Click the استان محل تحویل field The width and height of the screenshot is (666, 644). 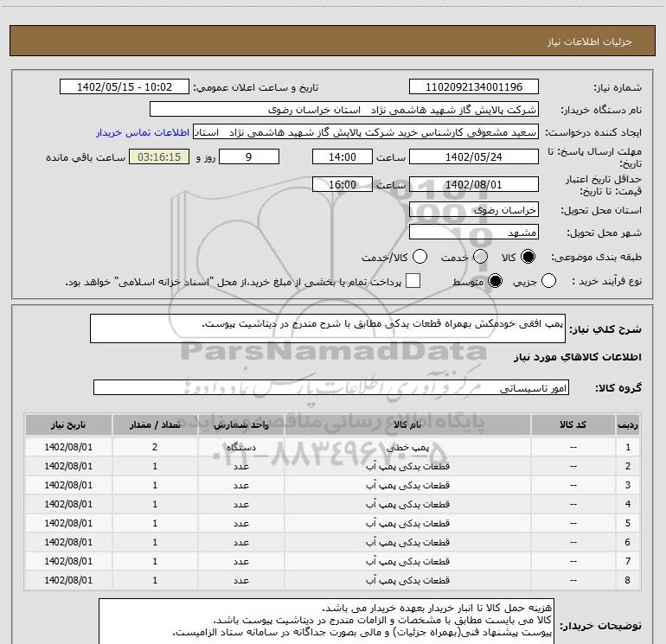[x=473, y=209]
